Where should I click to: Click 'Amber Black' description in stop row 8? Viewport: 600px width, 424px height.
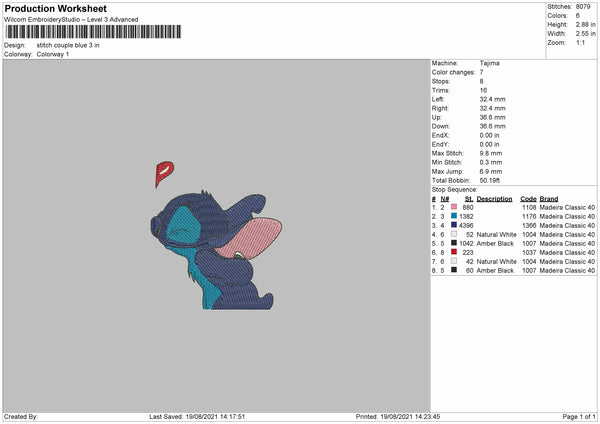click(x=495, y=271)
